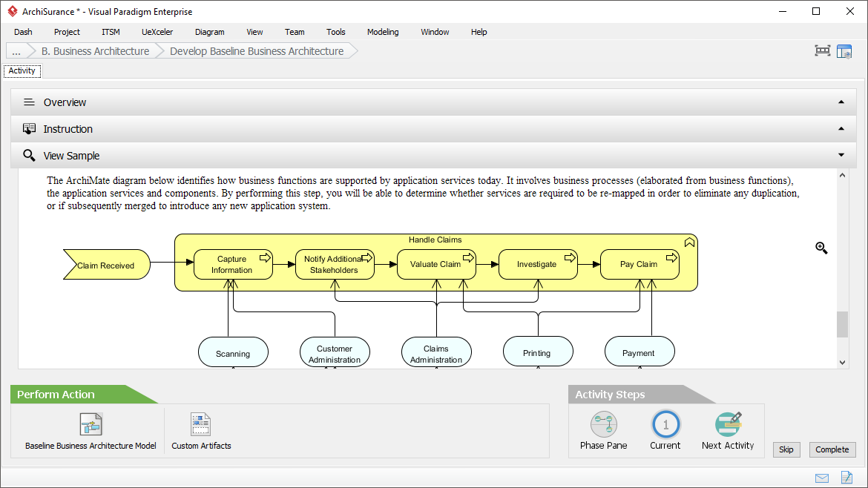This screenshot has height=488, width=868.
Task: Collapse the Handle Claims group via its chevron
Action: click(x=689, y=241)
